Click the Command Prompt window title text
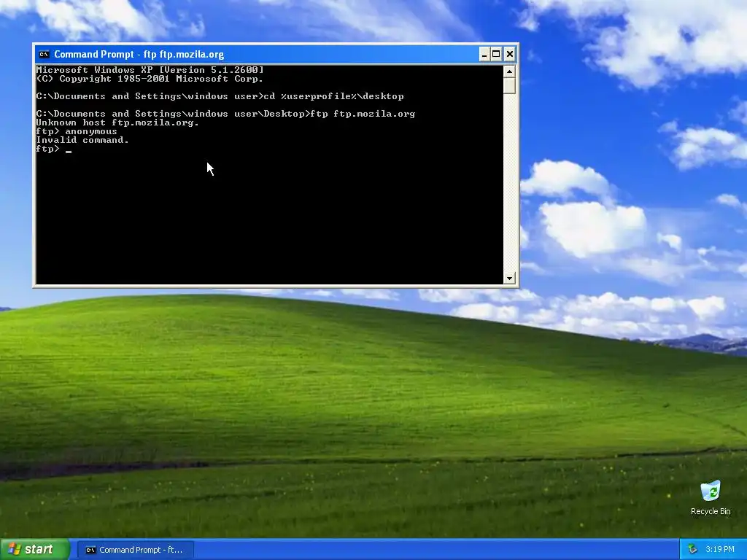The height and width of the screenshot is (560, 747). point(139,54)
